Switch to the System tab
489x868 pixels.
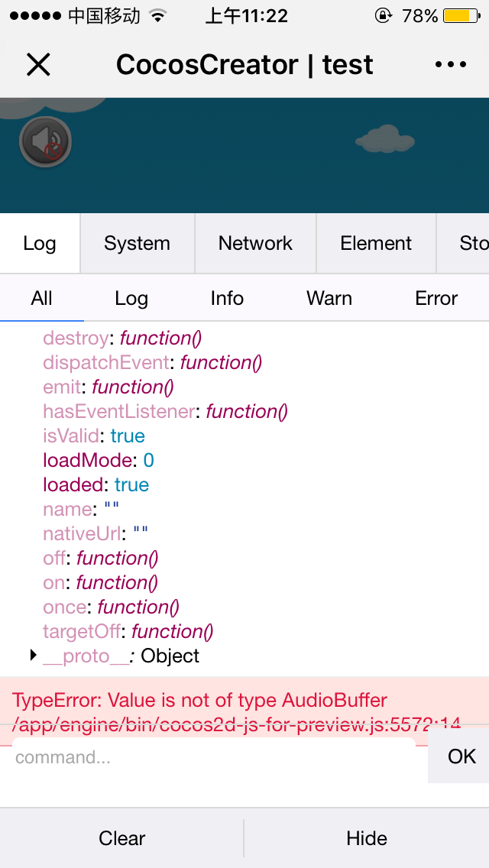click(137, 244)
